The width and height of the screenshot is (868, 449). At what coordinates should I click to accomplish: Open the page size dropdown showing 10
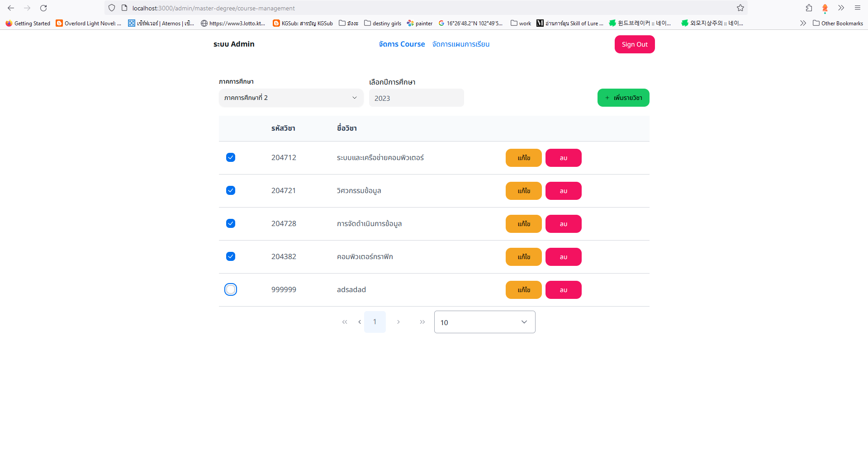pyautogui.click(x=484, y=321)
